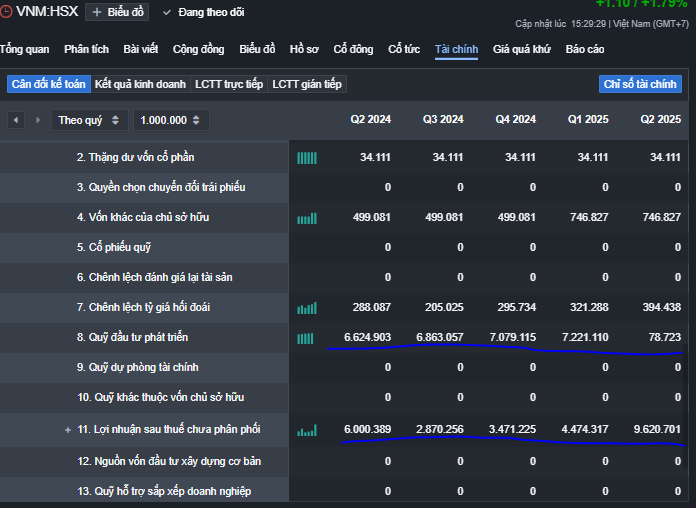This screenshot has height=508, width=696.
Task: Switch to Kết quả kinh doanh statement
Action: point(140,84)
